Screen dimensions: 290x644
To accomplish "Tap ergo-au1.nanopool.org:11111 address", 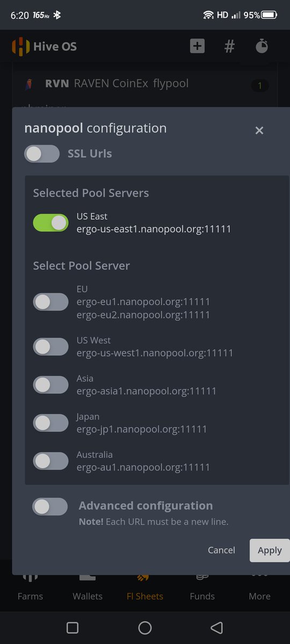I will click(x=143, y=467).
